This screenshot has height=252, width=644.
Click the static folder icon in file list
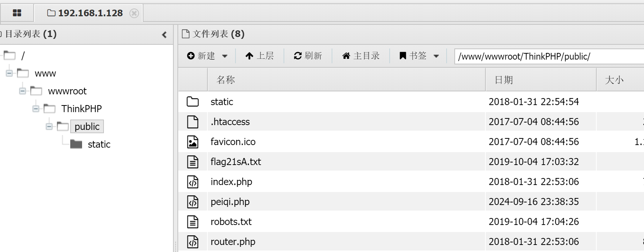pyautogui.click(x=193, y=102)
